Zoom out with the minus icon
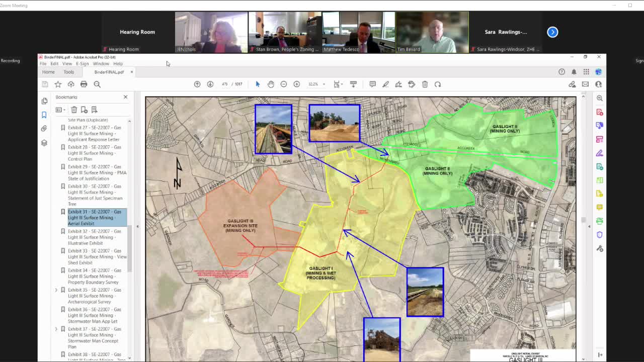This screenshot has height=362, width=644. click(x=284, y=84)
